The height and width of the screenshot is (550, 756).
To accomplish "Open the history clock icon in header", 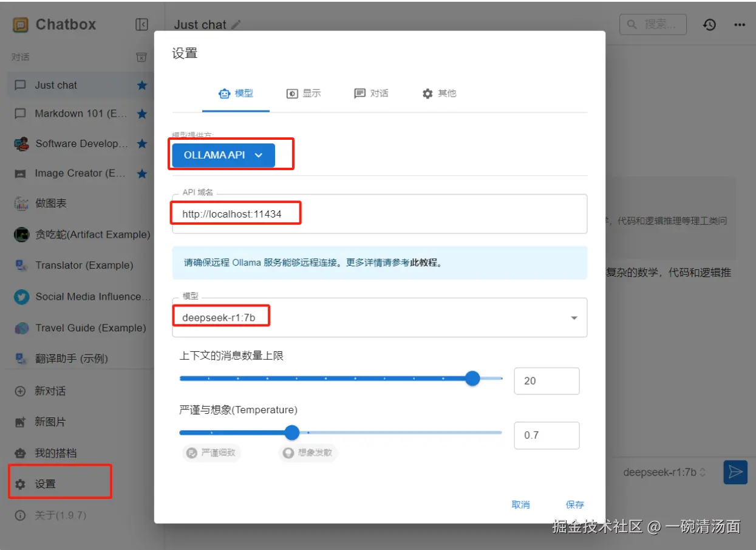I will click(x=709, y=25).
